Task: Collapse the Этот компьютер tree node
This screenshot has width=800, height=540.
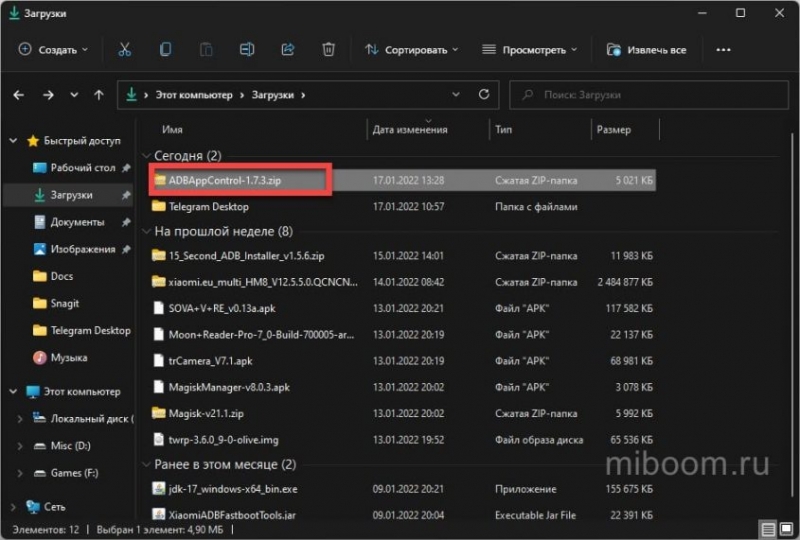Action: click(x=13, y=392)
